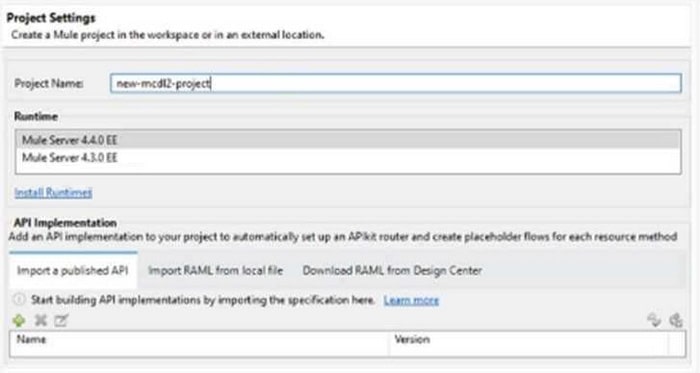Click the green plus add API icon
This screenshot has height=373, width=700.
pyautogui.click(x=19, y=320)
